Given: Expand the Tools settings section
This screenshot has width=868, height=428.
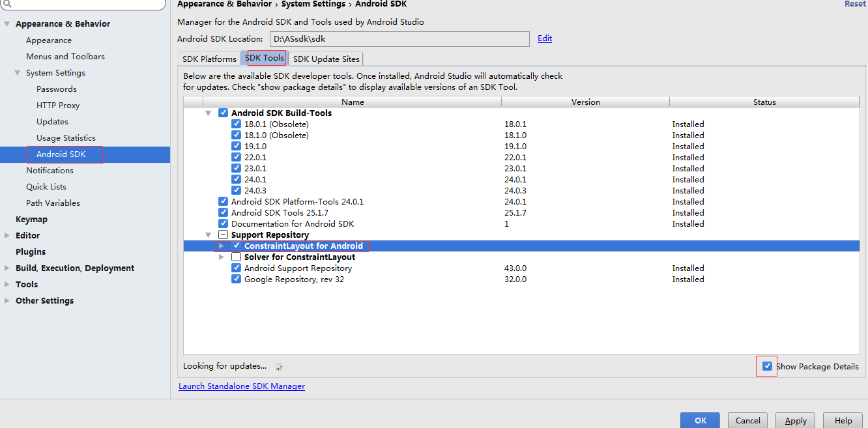Looking at the screenshot, I should (x=7, y=284).
